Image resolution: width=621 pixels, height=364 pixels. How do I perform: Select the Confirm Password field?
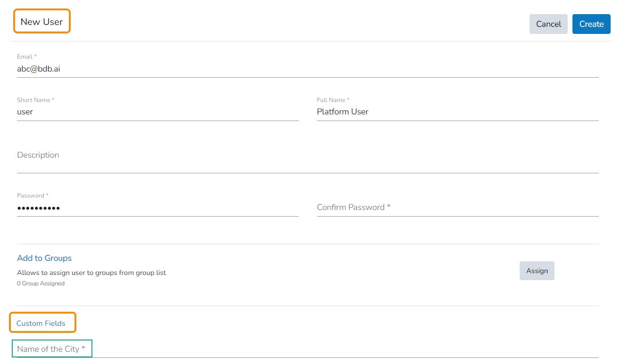pos(457,208)
